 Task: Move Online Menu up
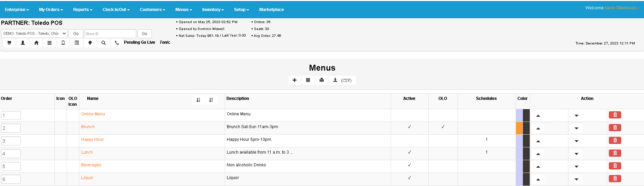(x=538, y=116)
